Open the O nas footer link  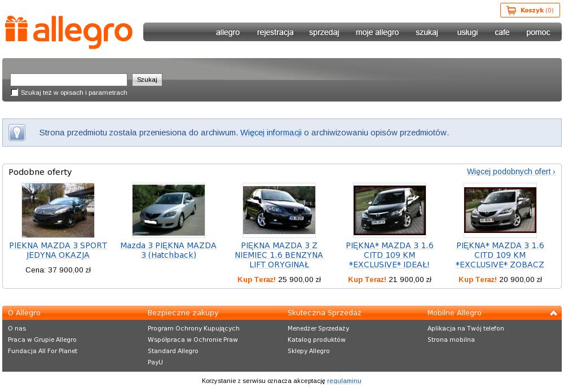point(17,328)
